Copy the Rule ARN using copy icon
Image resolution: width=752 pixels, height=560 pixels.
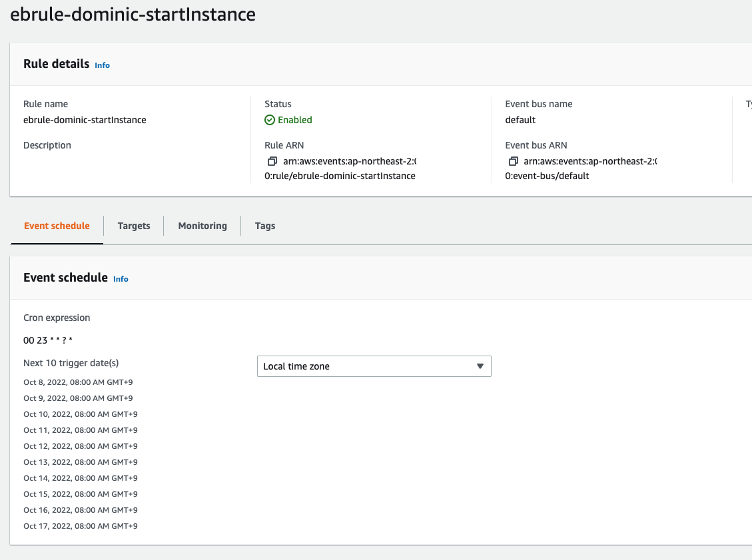point(272,161)
